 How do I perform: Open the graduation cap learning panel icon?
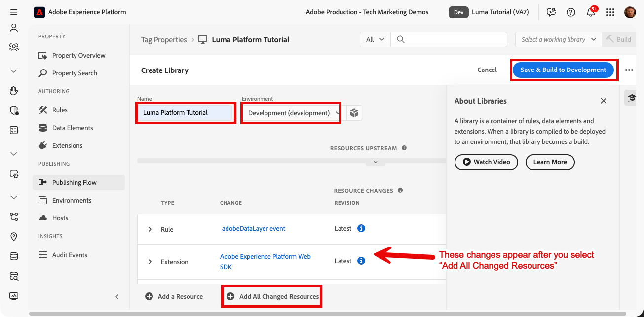click(x=632, y=98)
